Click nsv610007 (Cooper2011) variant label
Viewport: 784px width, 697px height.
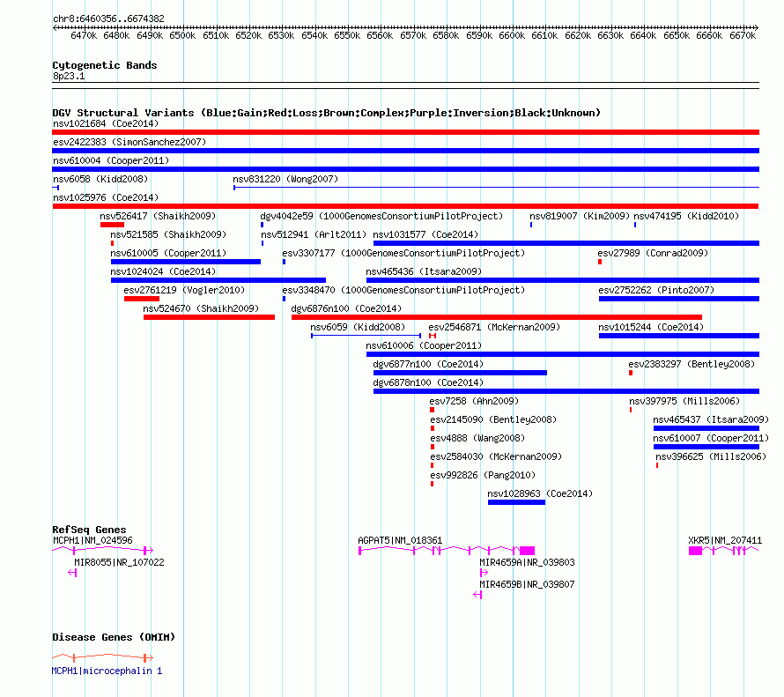711,438
